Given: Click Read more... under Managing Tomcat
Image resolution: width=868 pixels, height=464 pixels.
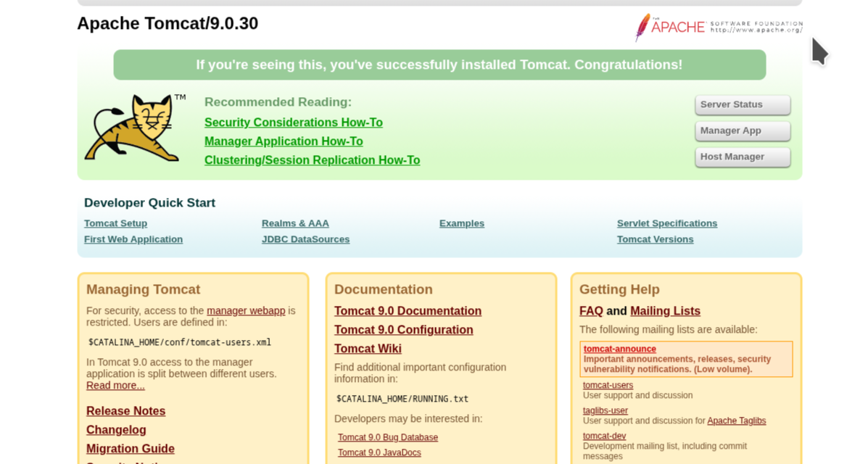Looking at the screenshot, I should (x=115, y=386).
